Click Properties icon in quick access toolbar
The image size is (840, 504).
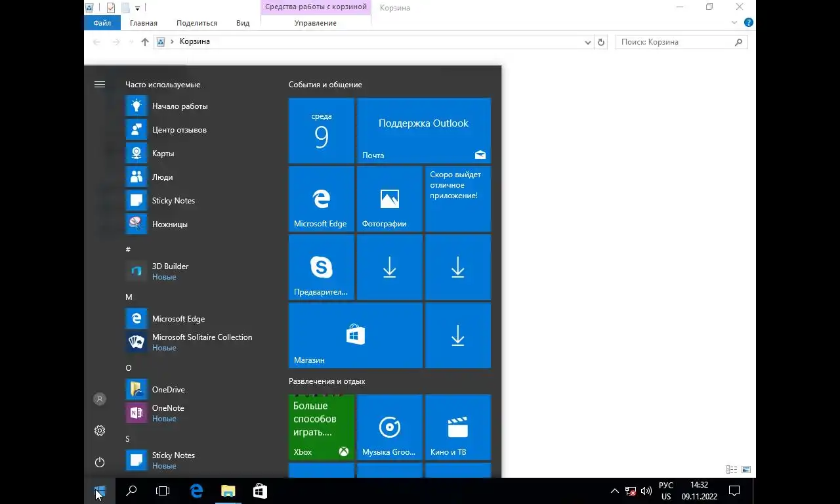pyautogui.click(x=110, y=8)
